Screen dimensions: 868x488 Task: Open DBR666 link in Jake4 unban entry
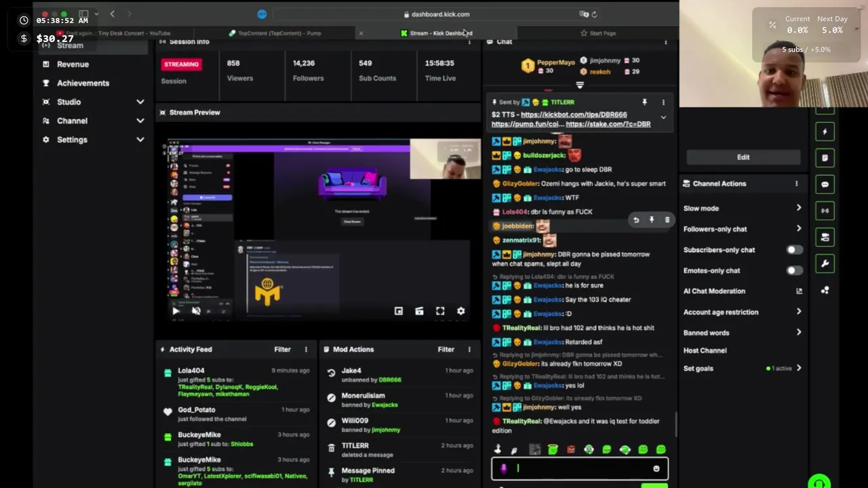[390, 380]
